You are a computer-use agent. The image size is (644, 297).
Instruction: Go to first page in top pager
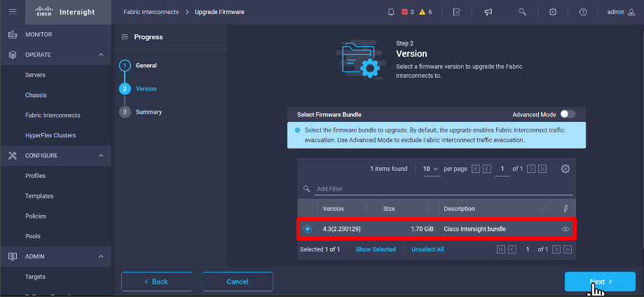[x=476, y=169]
